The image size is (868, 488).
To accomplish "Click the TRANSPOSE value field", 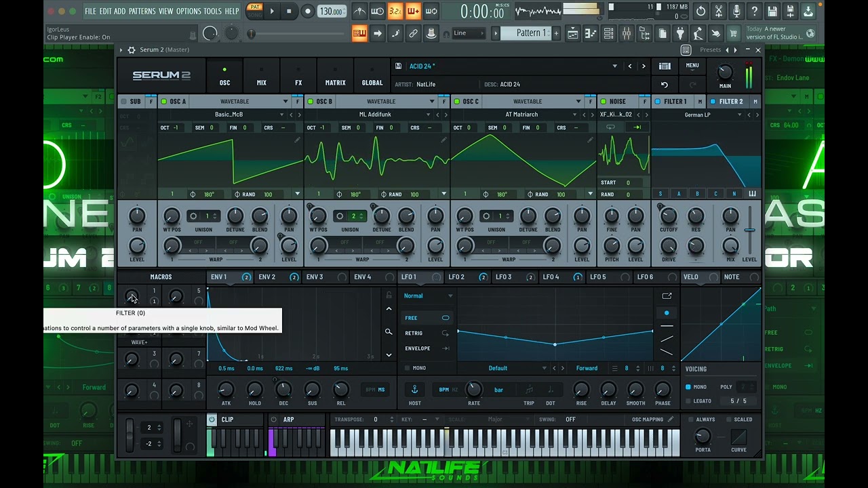I will [376, 420].
